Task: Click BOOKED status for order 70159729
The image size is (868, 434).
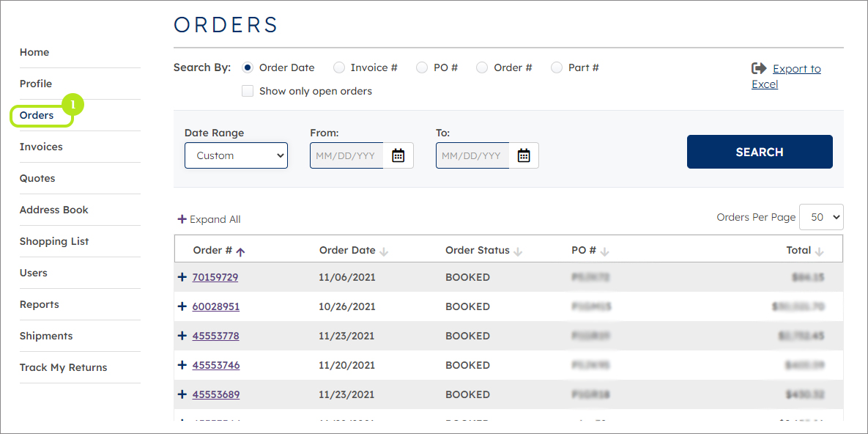Action: [468, 277]
